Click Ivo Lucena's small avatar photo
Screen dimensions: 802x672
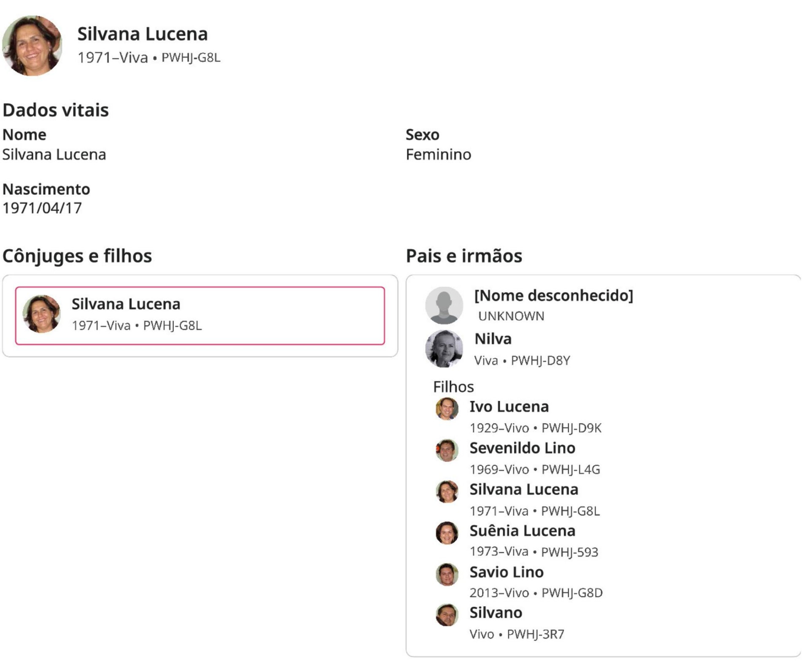coord(447,409)
